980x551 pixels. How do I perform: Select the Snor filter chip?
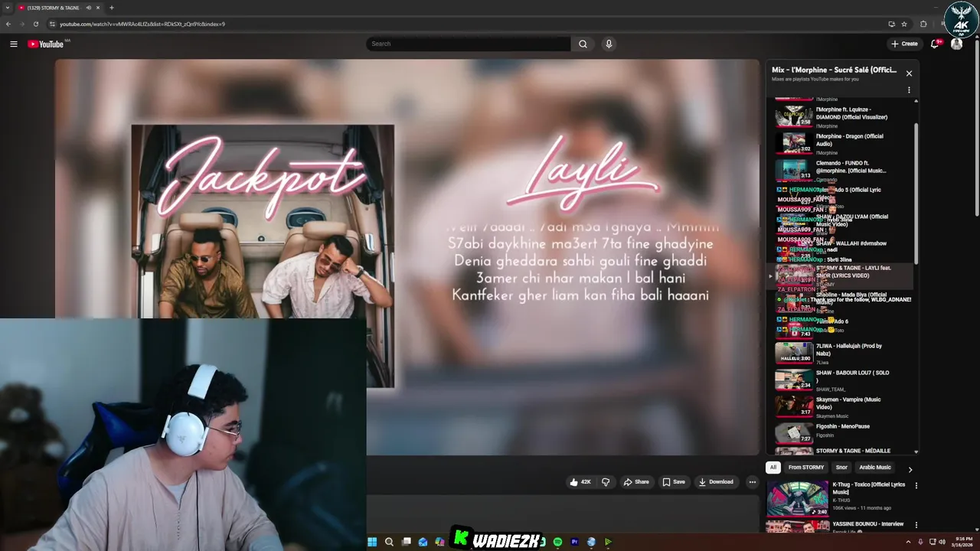tap(841, 468)
